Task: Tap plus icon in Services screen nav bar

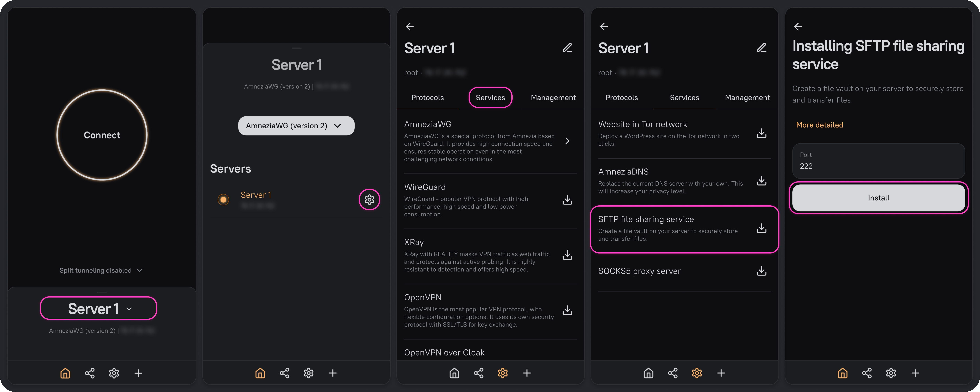Action: click(721, 373)
